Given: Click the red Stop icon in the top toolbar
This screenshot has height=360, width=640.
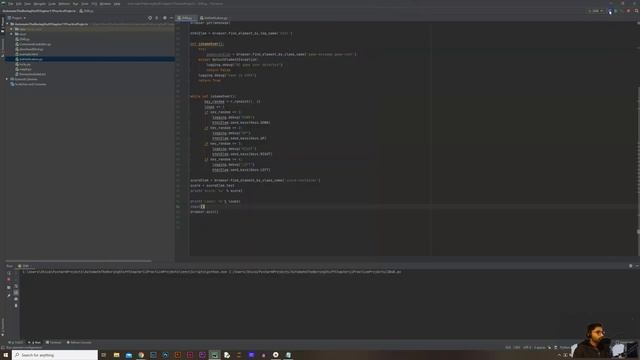Looking at the screenshot, I should click(629, 11).
